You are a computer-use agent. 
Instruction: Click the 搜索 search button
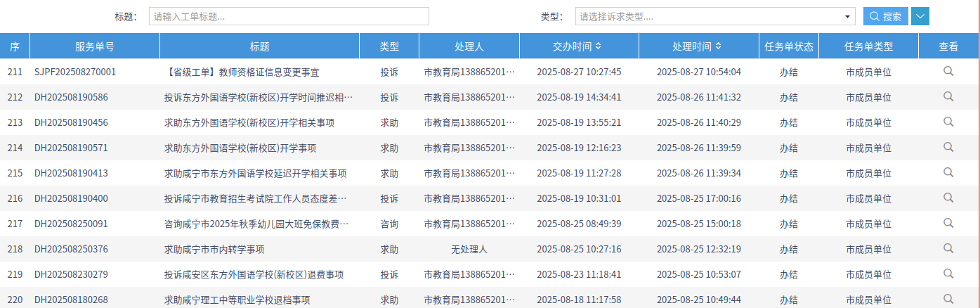pos(885,16)
